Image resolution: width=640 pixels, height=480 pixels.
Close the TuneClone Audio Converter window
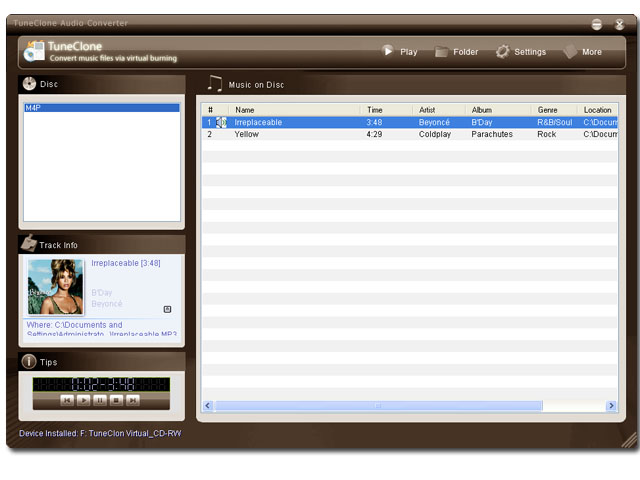619,24
